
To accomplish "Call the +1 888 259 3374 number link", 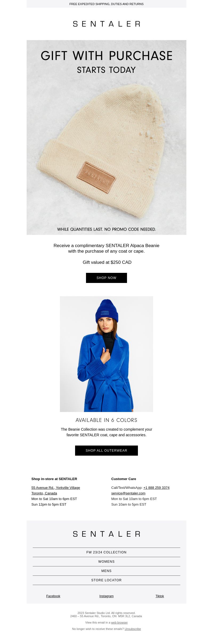I will click(156, 488).
